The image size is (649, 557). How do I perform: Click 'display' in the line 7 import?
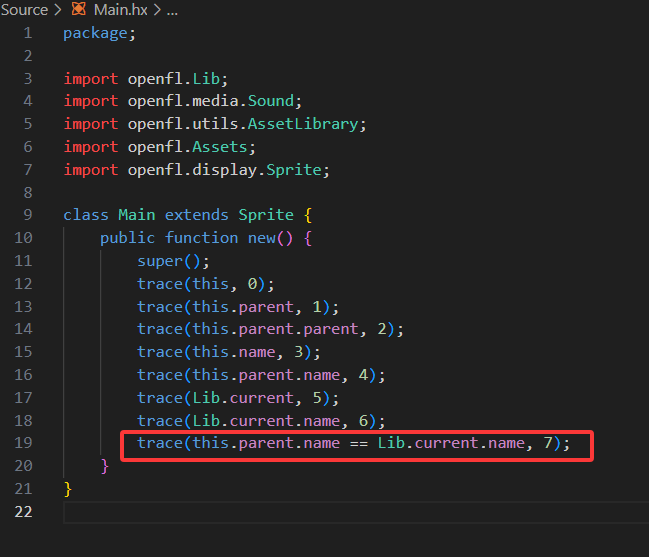click(224, 170)
